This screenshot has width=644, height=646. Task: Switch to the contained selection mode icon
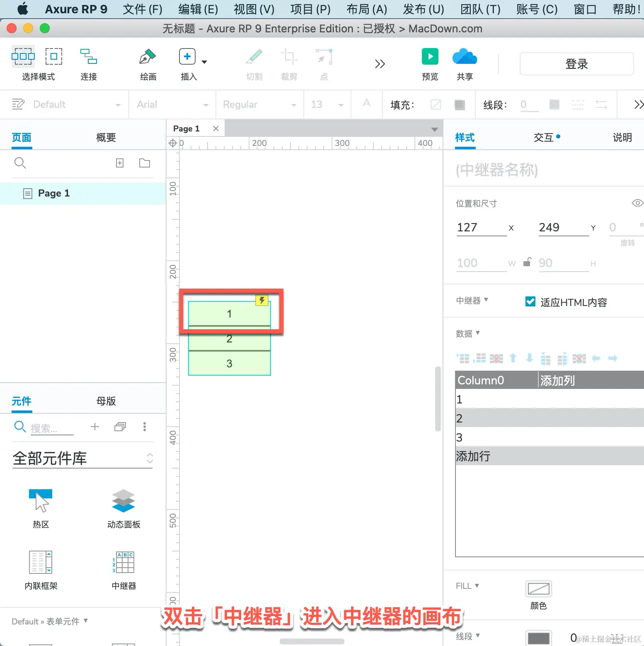coord(54,56)
